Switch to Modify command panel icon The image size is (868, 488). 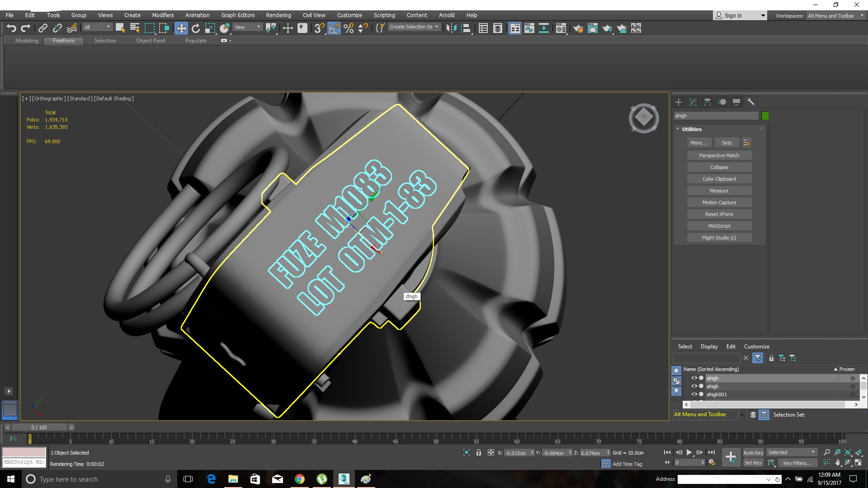[693, 102]
